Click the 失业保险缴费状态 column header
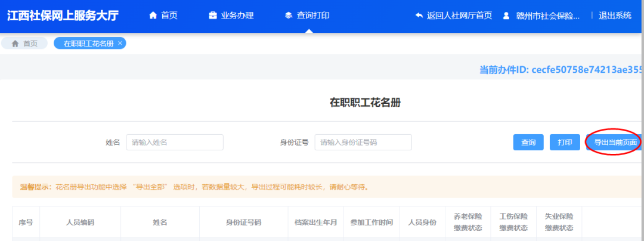 [559, 222]
